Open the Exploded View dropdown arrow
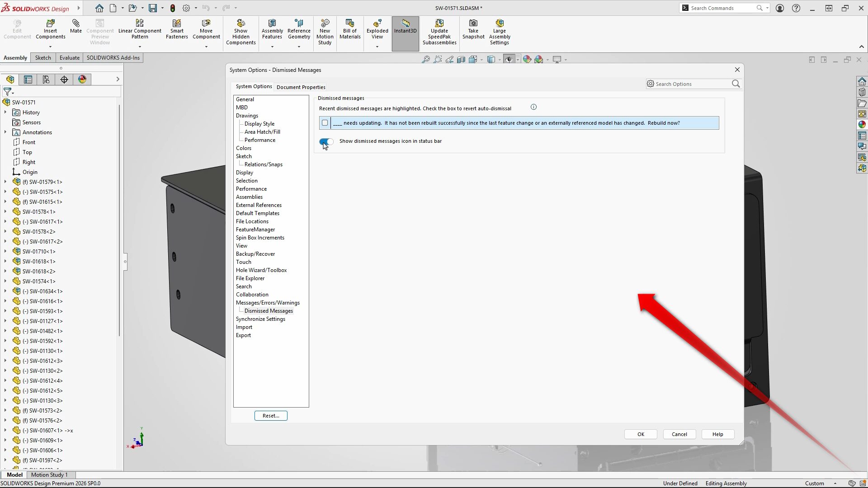Image resolution: width=868 pixels, height=488 pixels. point(377,47)
